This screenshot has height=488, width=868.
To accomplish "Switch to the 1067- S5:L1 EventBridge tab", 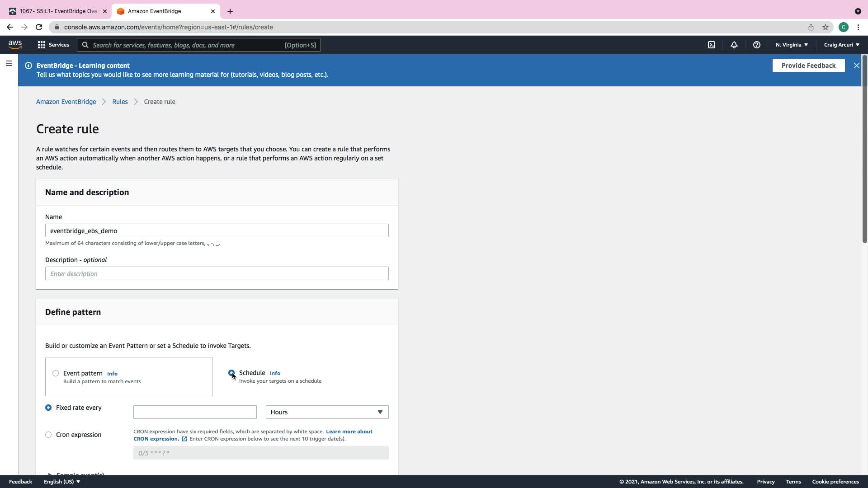I will (x=59, y=11).
